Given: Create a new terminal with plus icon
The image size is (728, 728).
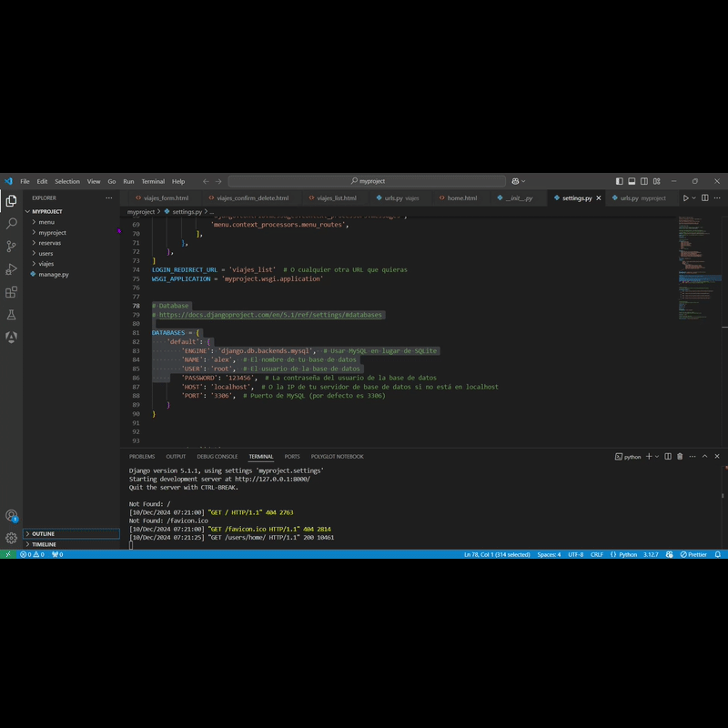Looking at the screenshot, I should tap(649, 457).
